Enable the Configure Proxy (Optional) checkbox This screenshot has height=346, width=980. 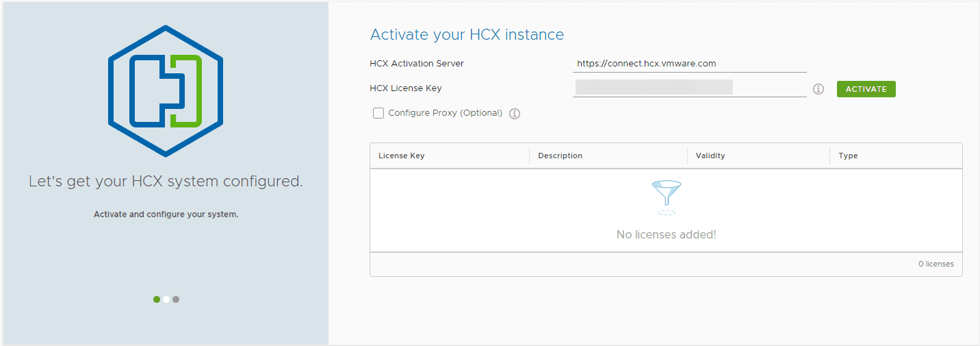[378, 113]
